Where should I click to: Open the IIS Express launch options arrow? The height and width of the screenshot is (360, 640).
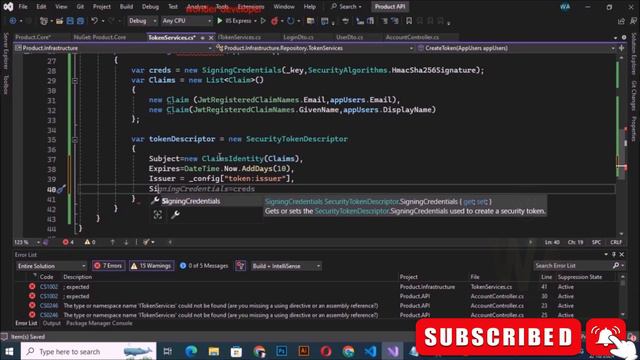[x=255, y=20]
